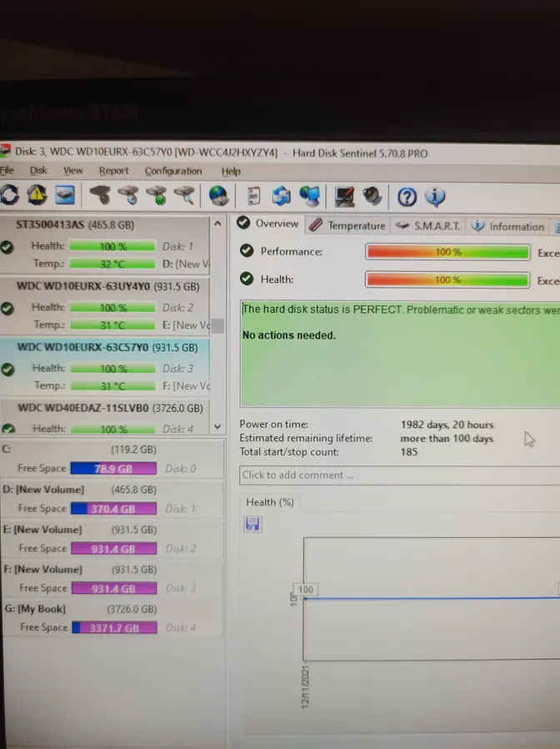Open the monitor with pen configuration icon
Viewport: 560px width, 749px height.
coord(344,197)
